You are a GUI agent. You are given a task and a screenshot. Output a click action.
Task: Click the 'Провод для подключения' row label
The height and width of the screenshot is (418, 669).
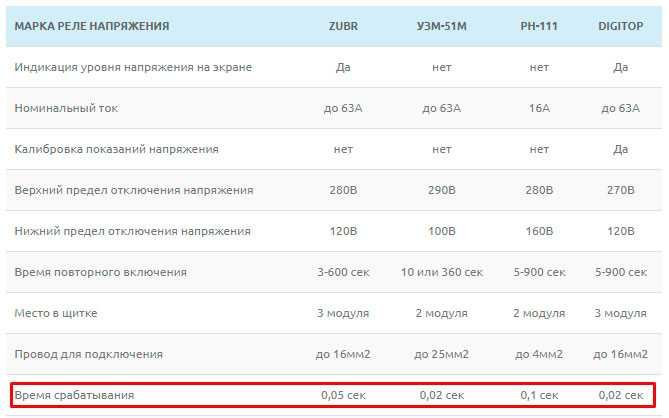pos(89,354)
